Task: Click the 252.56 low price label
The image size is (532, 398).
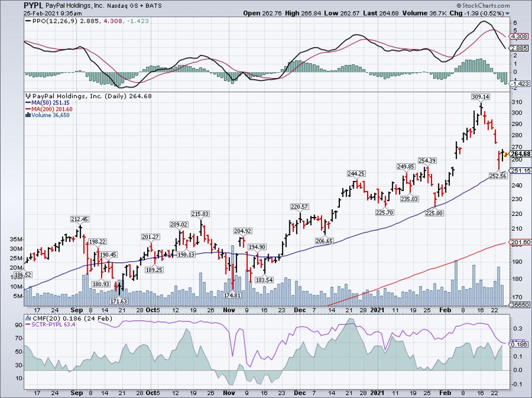Action: click(498, 175)
